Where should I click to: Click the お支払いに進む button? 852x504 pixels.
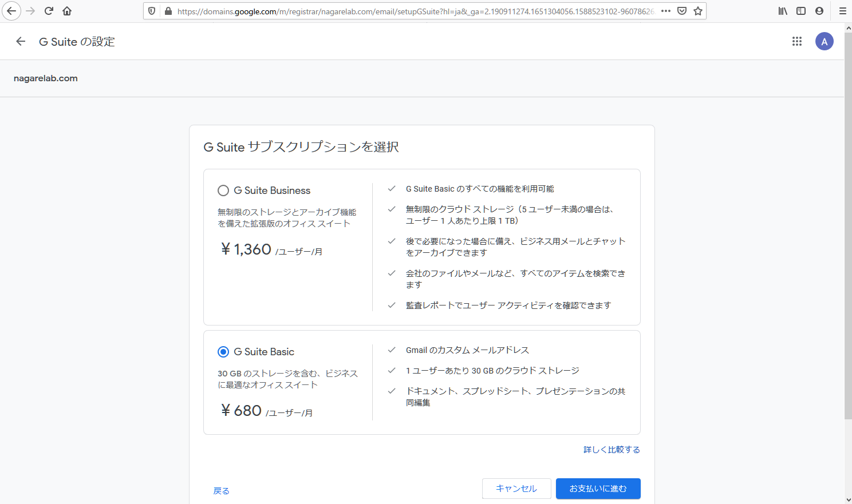click(x=598, y=489)
